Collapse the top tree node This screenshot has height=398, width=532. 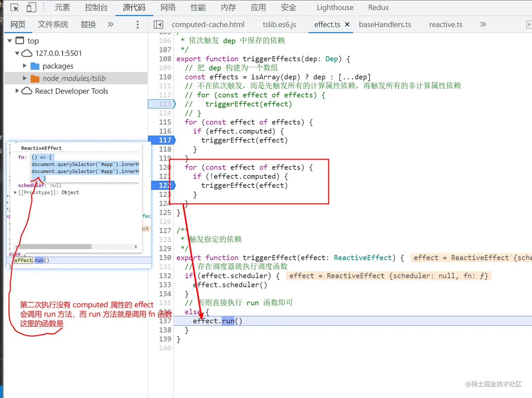pyautogui.click(x=9, y=41)
